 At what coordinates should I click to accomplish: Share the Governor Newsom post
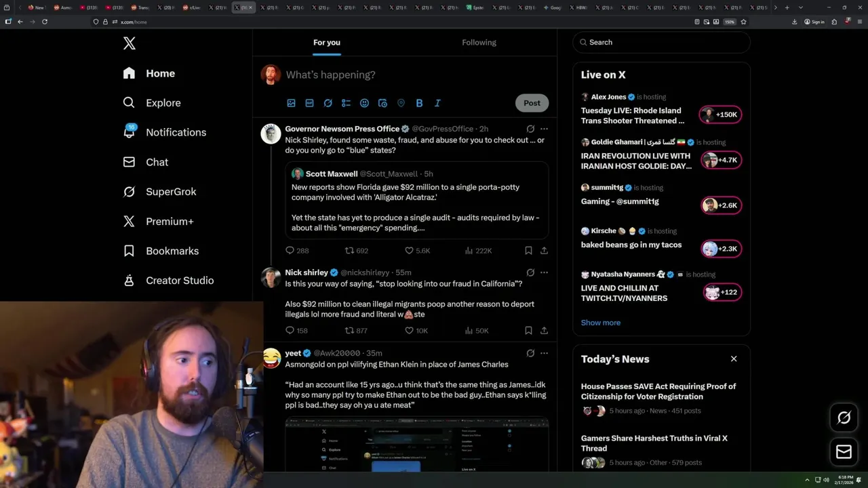coord(544,251)
